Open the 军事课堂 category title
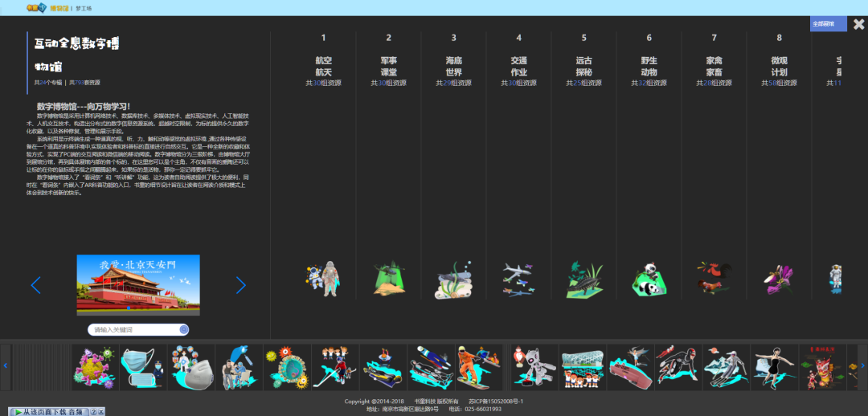 click(x=389, y=67)
